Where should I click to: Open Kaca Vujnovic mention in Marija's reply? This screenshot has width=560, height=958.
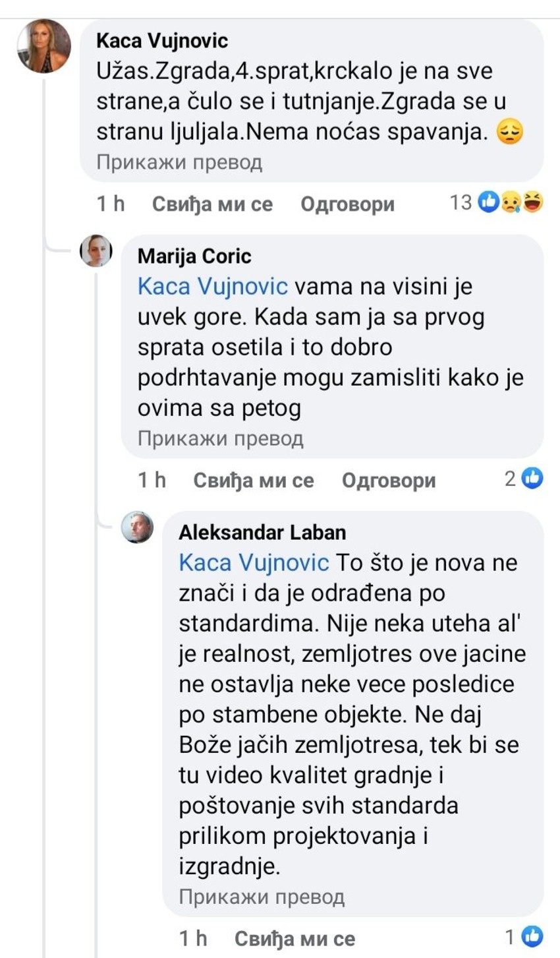pos(212,287)
